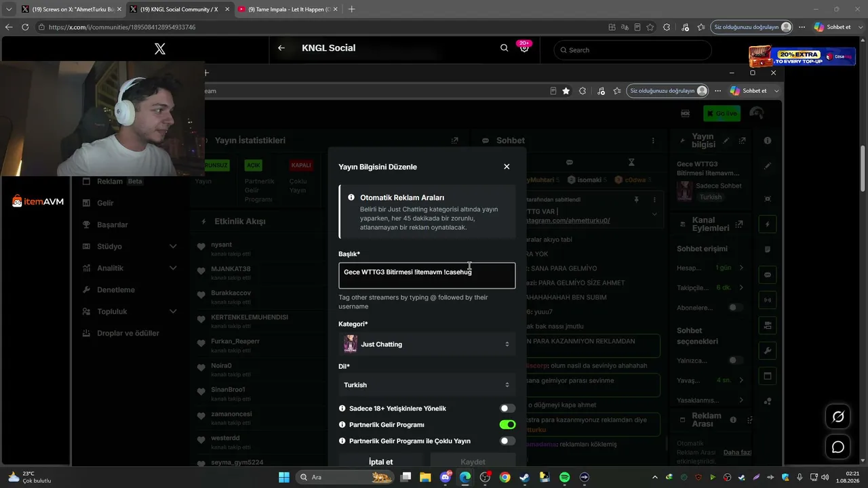
Task: Toggle Sadece 18+ Yetişkinlere Yönelik switch
Action: pyautogui.click(x=507, y=408)
